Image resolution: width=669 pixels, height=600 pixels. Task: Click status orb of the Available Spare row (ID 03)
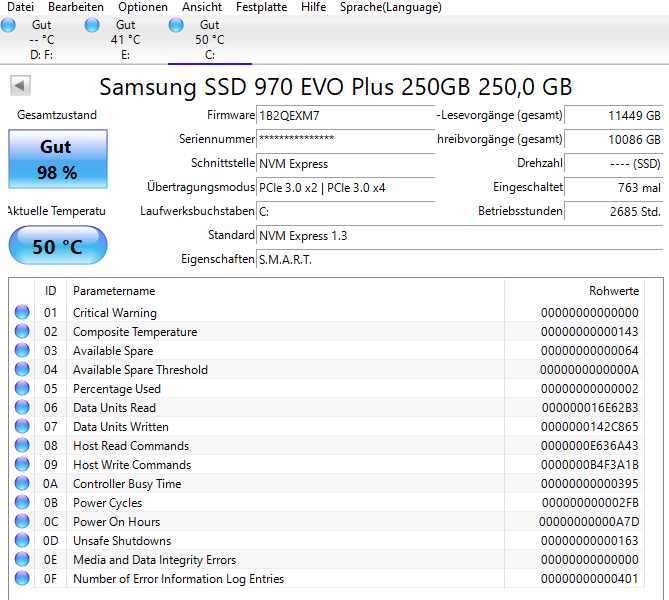pos(22,350)
